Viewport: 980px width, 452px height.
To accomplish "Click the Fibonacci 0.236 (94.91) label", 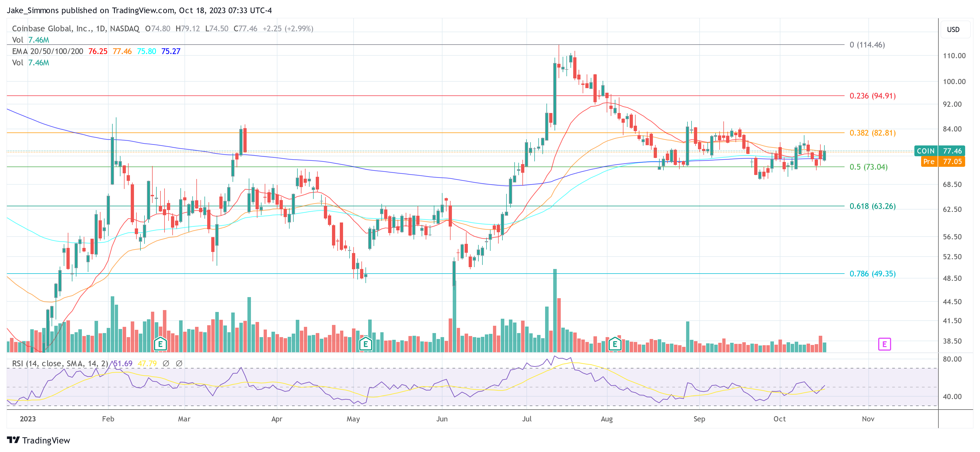I will 872,96.
